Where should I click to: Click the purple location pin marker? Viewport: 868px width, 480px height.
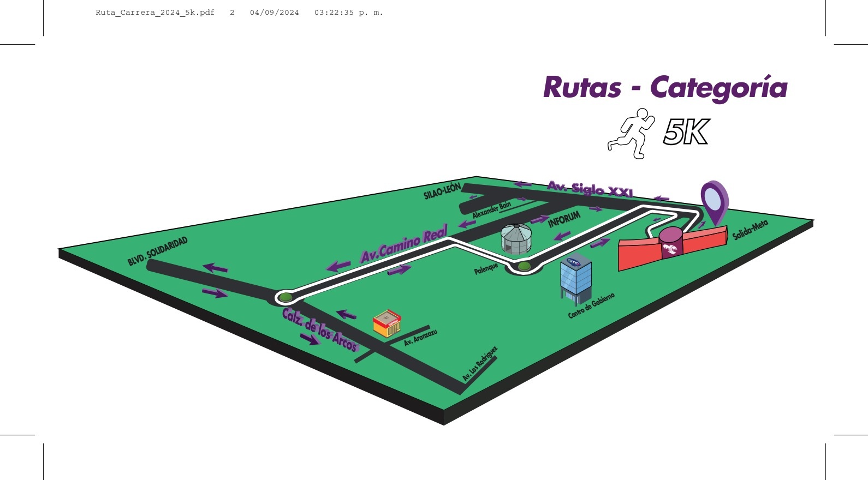tap(714, 200)
